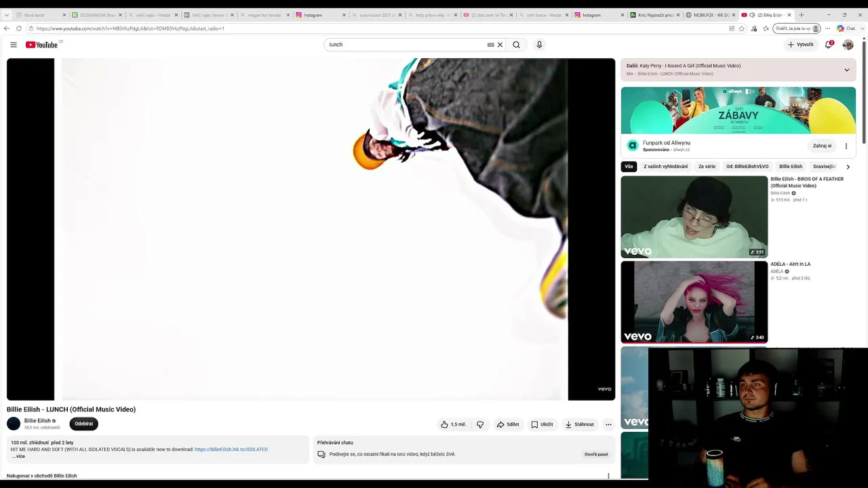This screenshot has width=868, height=488.
Task: Select the Od: BillieEilishVEVO chip
Action: 747,167
